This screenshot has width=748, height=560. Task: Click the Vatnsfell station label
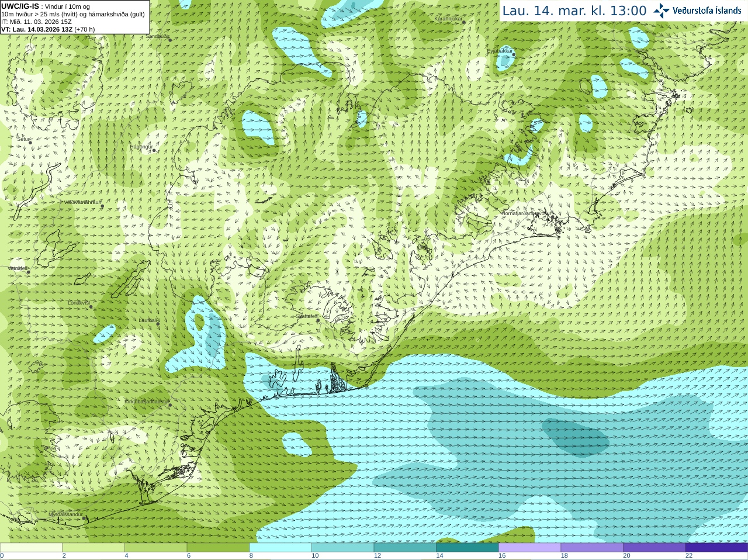click(x=18, y=268)
